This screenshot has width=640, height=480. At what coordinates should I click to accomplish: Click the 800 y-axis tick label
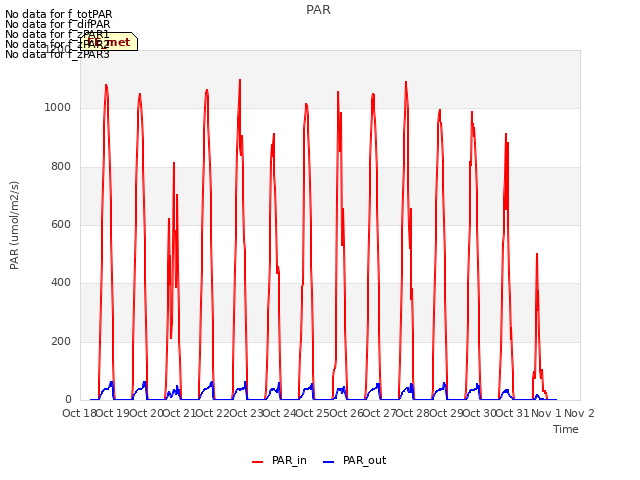click(61, 166)
